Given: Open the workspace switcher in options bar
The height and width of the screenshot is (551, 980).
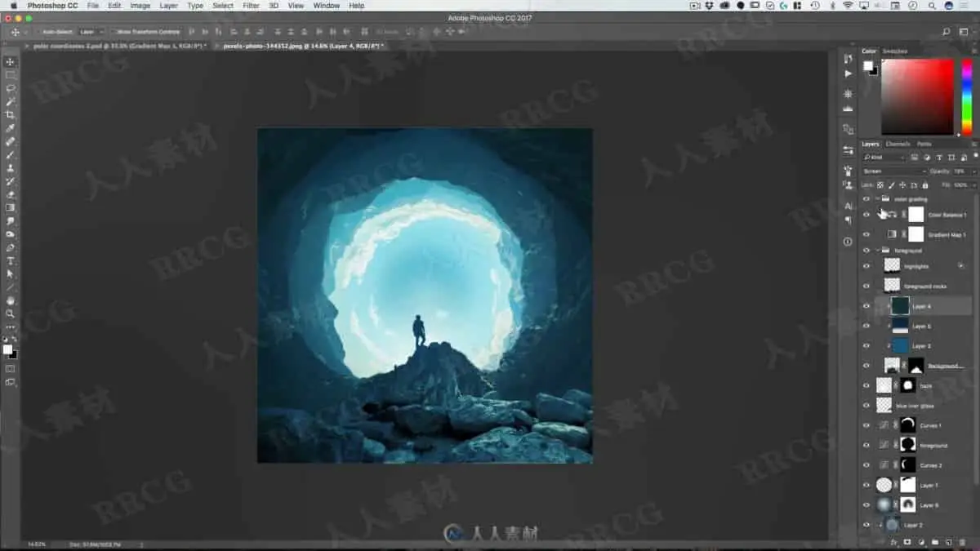Looking at the screenshot, I should (x=964, y=32).
